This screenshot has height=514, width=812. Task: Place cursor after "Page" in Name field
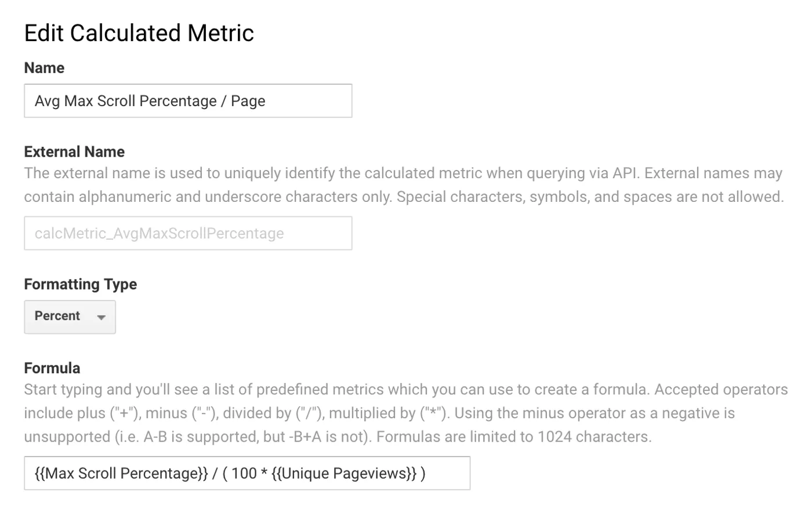point(266,101)
